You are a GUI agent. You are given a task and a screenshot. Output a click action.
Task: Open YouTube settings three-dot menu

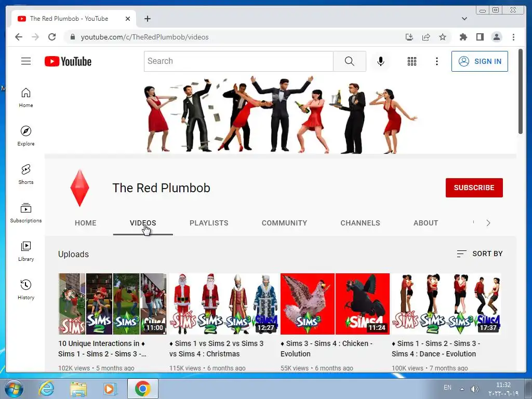[x=436, y=61]
